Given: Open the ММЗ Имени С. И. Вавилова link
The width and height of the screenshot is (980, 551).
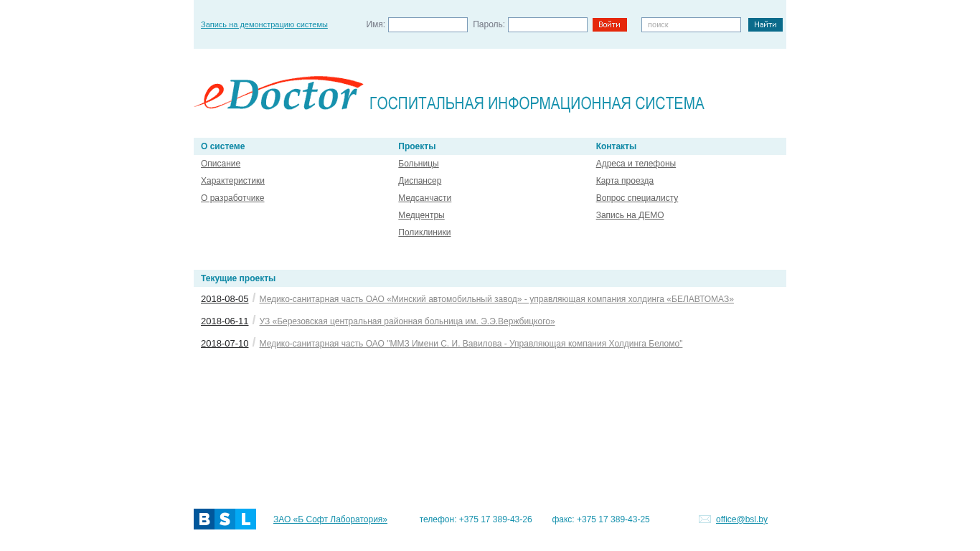Looking at the screenshot, I should (x=471, y=344).
